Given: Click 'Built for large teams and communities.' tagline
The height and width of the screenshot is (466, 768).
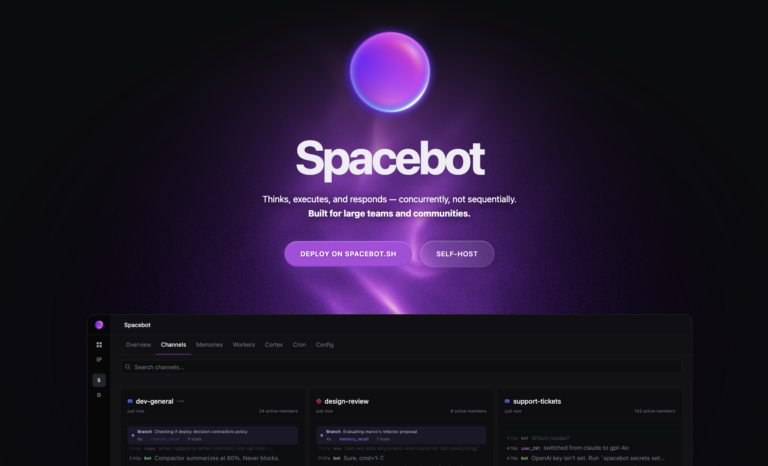Looking at the screenshot, I should (389, 214).
